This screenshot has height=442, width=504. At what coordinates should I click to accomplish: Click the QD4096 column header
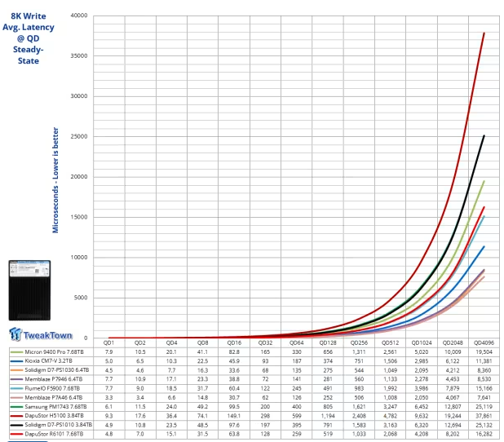tap(484, 343)
